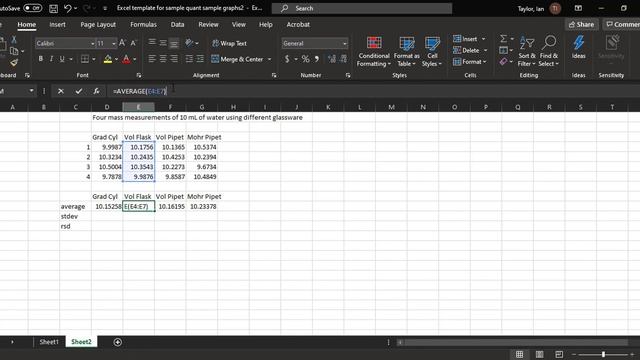
Task: Open the Borders dropdown arrow
Action: point(94,60)
